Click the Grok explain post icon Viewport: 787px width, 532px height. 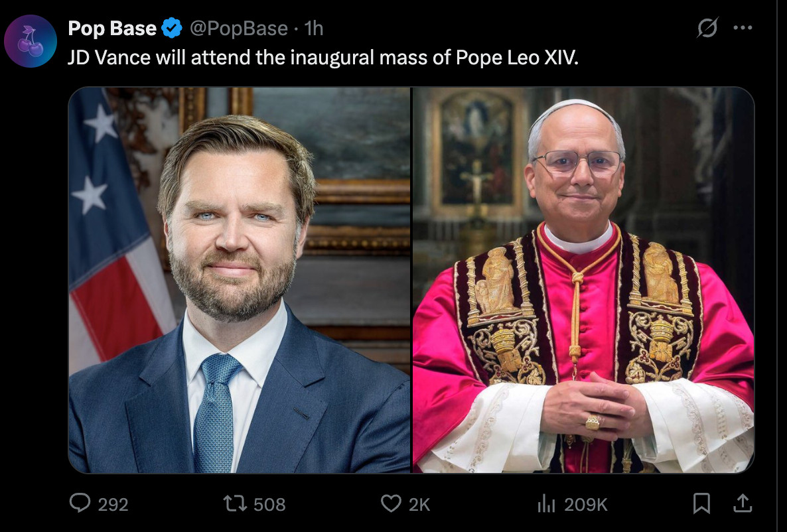[x=707, y=28]
